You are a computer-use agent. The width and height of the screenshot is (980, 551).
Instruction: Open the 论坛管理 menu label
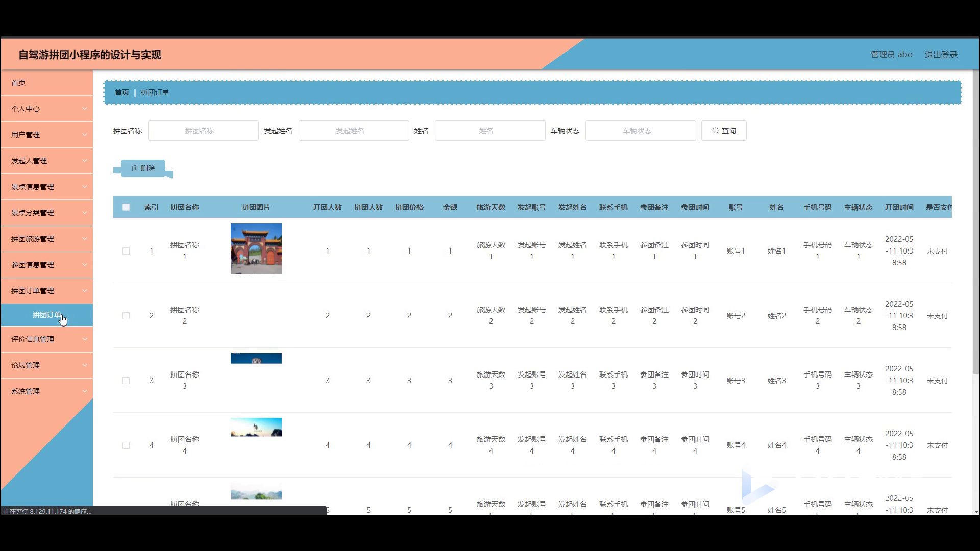coord(26,365)
